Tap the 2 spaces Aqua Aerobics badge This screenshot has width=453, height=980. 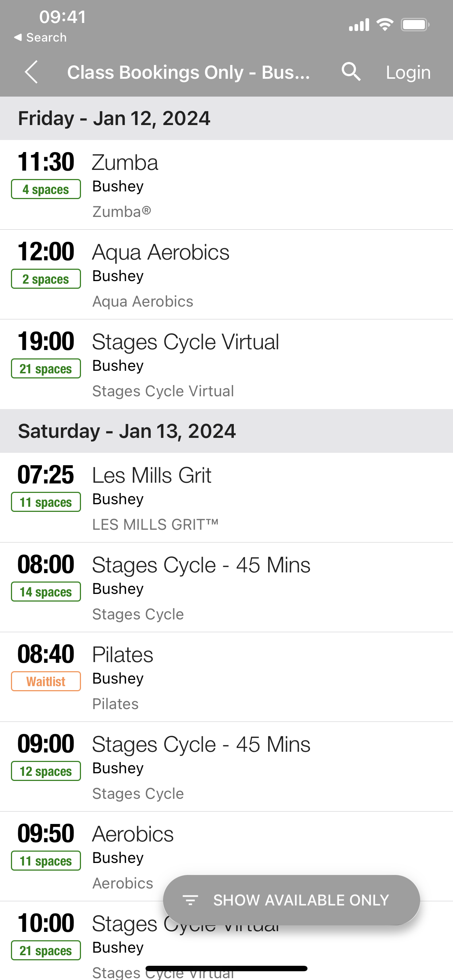[x=46, y=279]
